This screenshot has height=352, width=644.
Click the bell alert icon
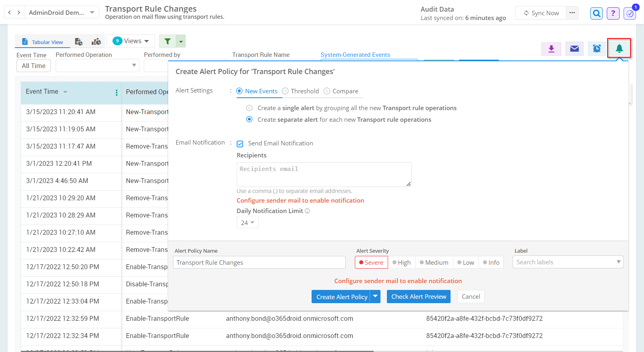(619, 48)
